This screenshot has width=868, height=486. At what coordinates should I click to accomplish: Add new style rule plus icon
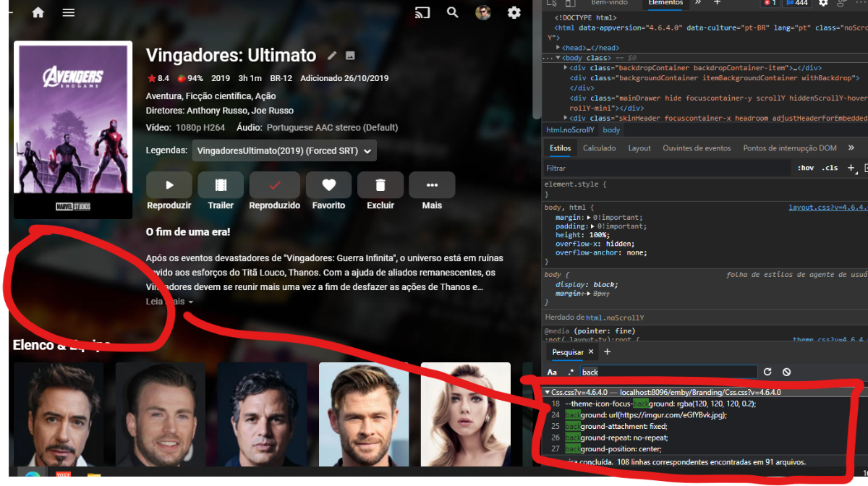tap(851, 168)
